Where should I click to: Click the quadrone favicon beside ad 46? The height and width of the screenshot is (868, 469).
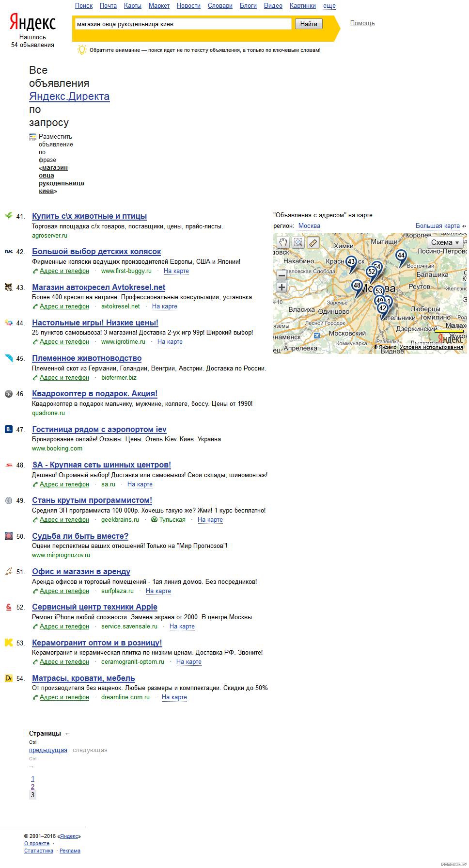8,394
